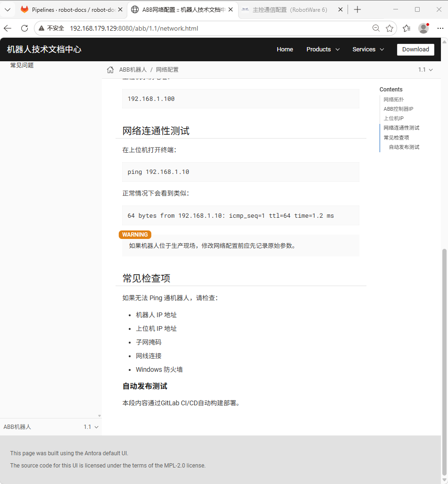
Task: Open the favorites list
Action: 407,28
